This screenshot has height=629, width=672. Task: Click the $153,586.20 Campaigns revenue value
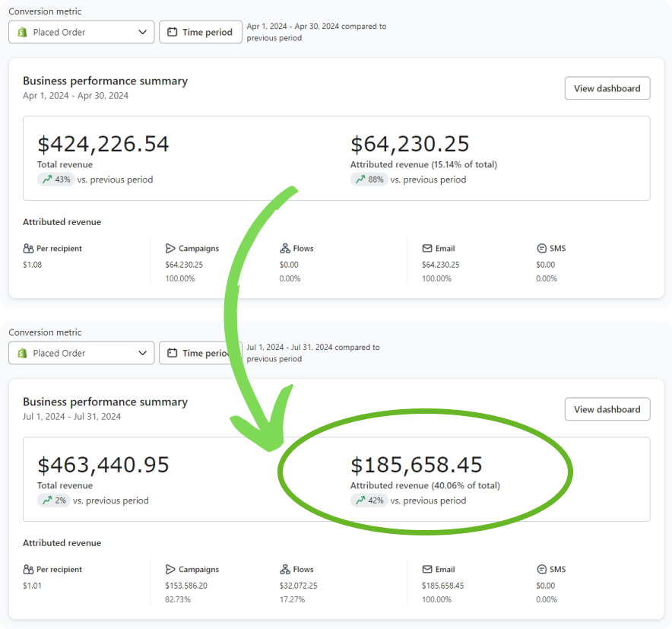pos(186,586)
